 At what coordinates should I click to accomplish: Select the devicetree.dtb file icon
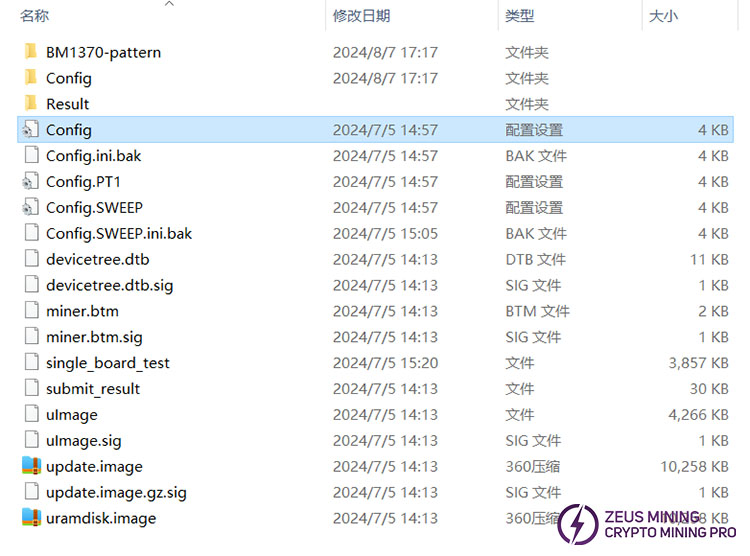(30, 259)
